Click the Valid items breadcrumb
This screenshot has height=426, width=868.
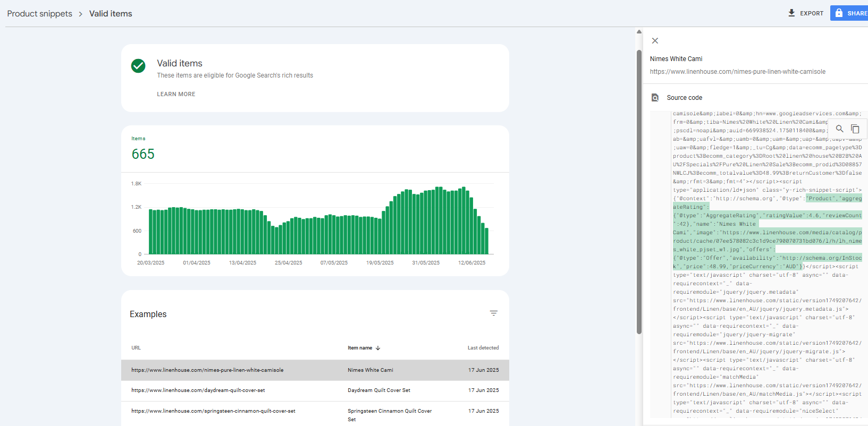(111, 14)
